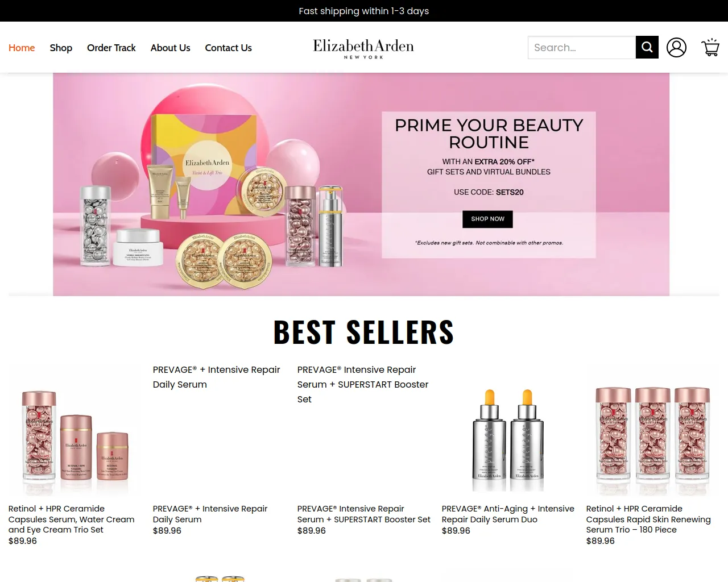The height and width of the screenshot is (582, 728).
Task: Click the search magnifier icon button
Action: pyautogui.click(x=647, y=48)
